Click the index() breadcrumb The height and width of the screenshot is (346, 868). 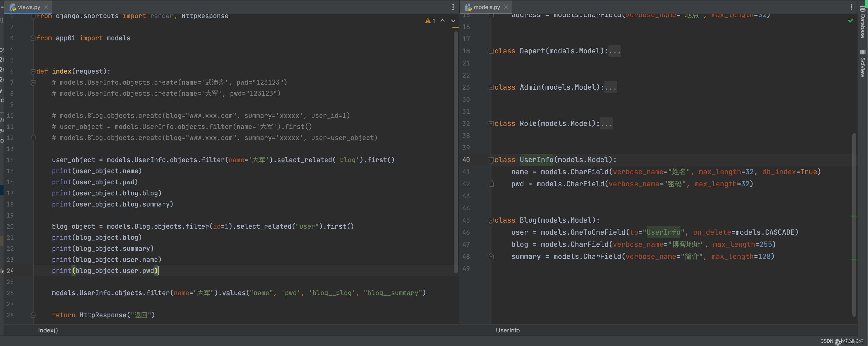click(48, 330)
